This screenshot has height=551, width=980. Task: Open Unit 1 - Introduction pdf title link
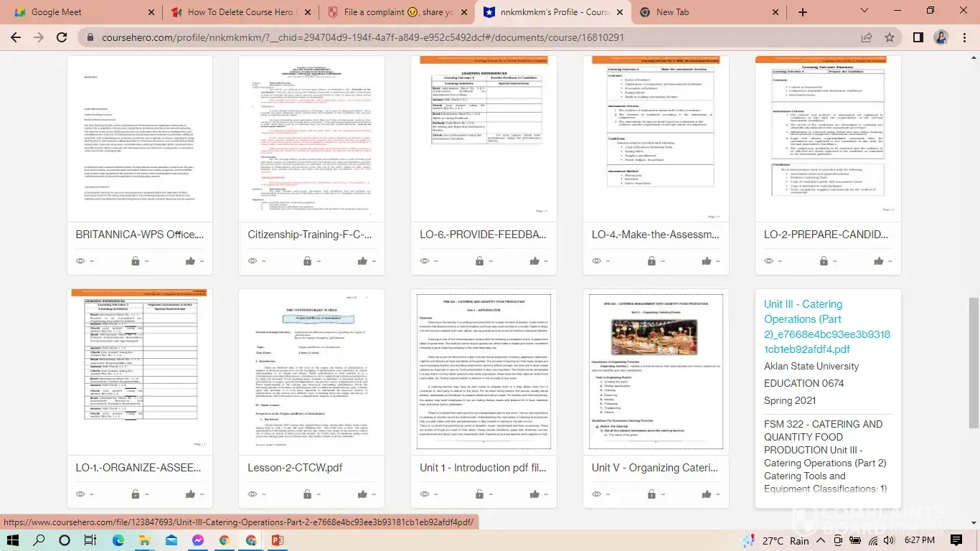tap(484, 468)
